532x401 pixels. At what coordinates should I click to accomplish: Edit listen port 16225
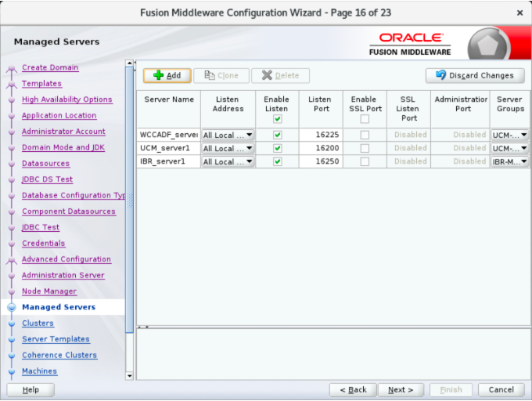(x=321, y=135)
